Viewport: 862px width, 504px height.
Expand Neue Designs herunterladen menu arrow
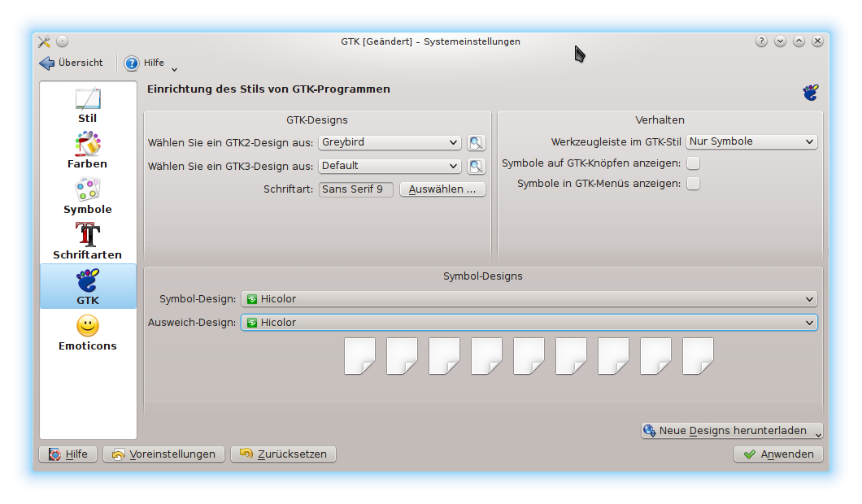[x=818, y=434]
